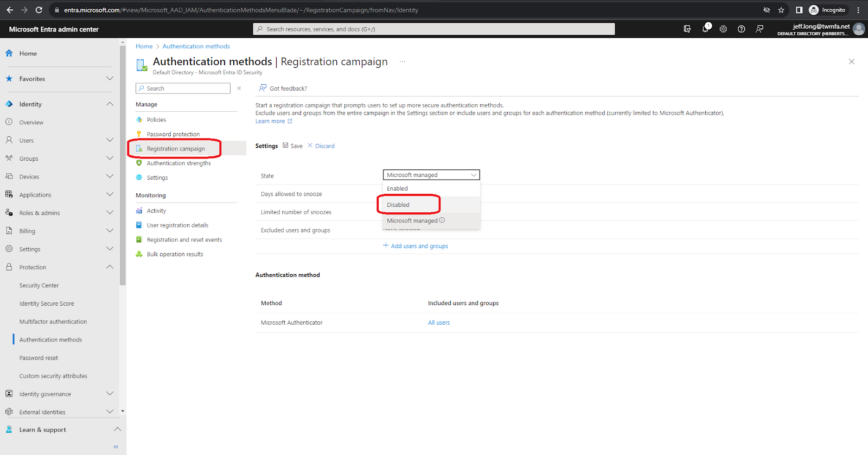Viewport: 868px width, 455px height.
Task: Expand the Groups chevron
Action: (110, 159)
